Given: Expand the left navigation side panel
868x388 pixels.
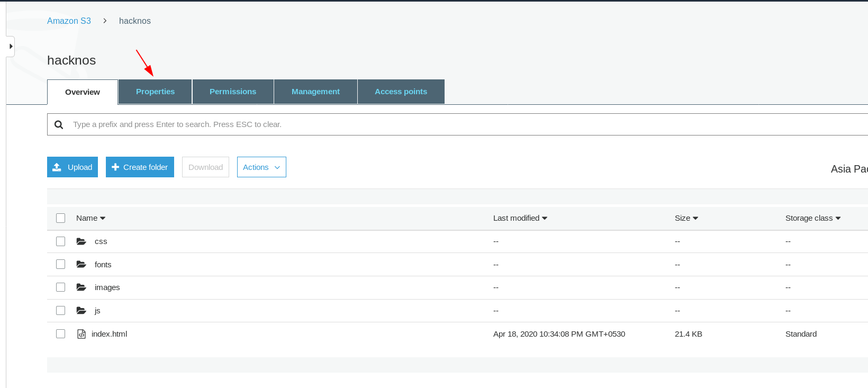Looking at the screenshot, I should [x=11, y=47].
